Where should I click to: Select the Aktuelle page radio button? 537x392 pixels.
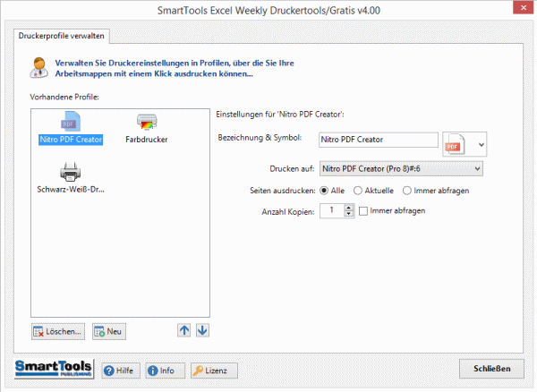[x=357, y=191]
